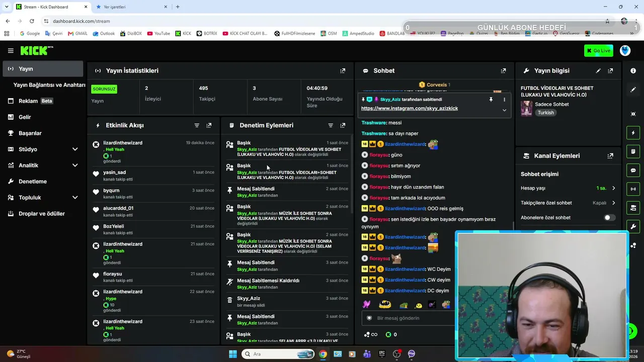Open the channel points infinity counter
This screenshot has width=644, height=362.
(x=370, y=334)
